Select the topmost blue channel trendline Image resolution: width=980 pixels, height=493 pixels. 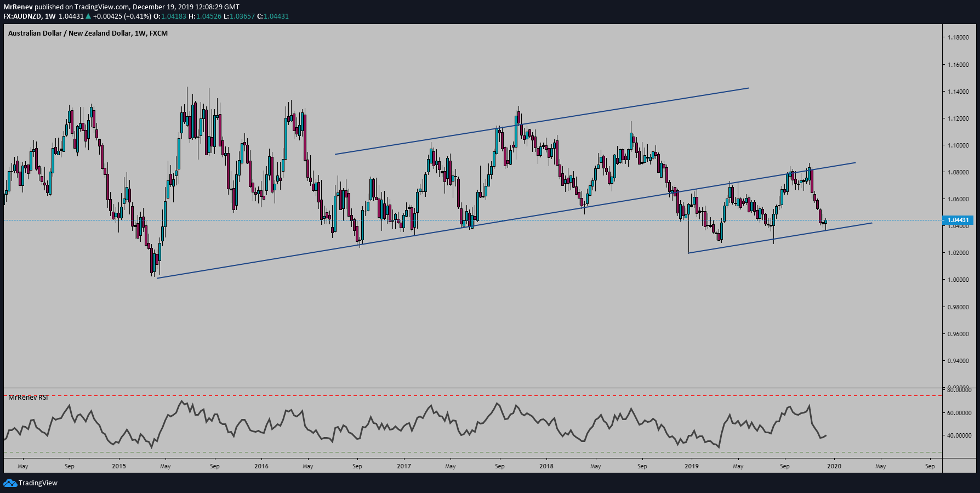[x=542, y=121]
